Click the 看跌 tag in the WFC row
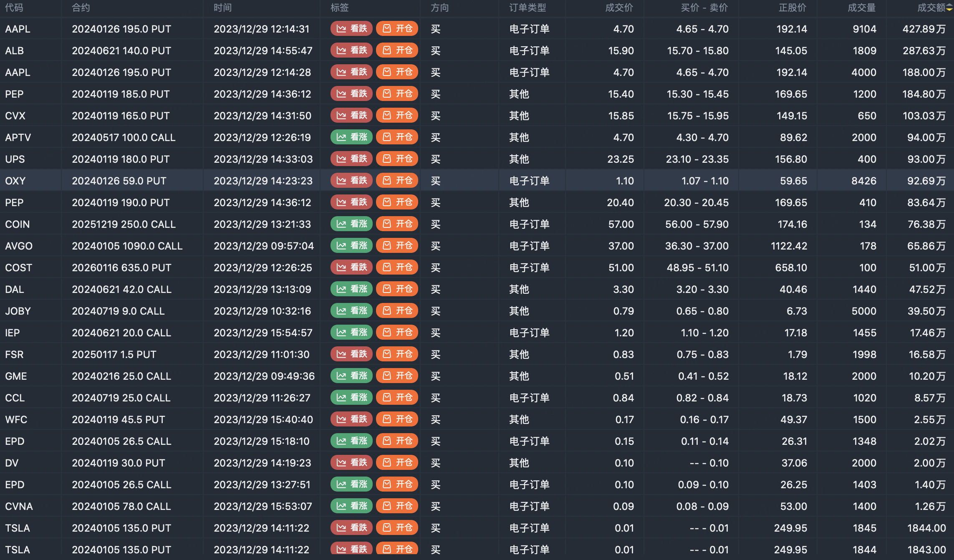The image size is (954, 560). point(351,419)
